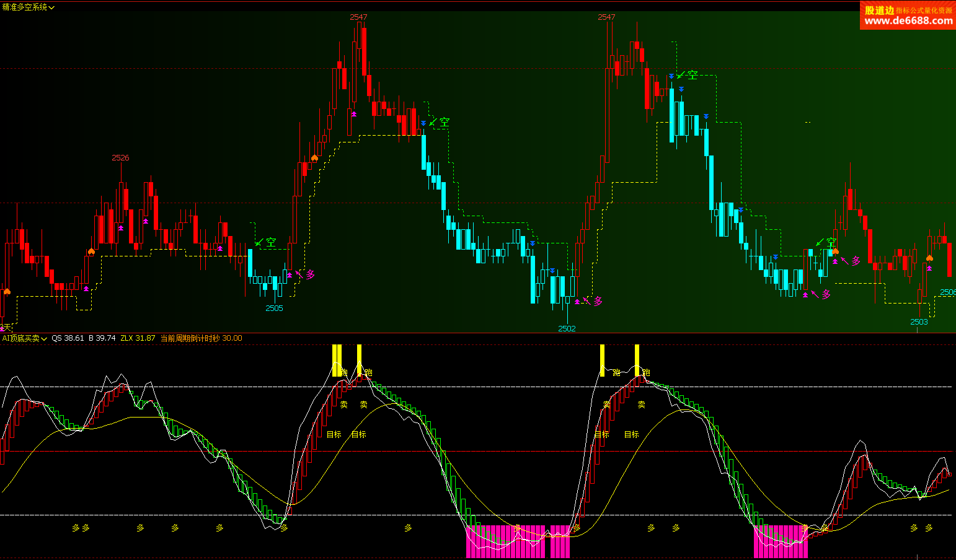The width and height of the screenshot is (956, 560).
Task: Click the narrower magenta block between the two wide ones
Action: pyautogui.click(x=560, y=541)
